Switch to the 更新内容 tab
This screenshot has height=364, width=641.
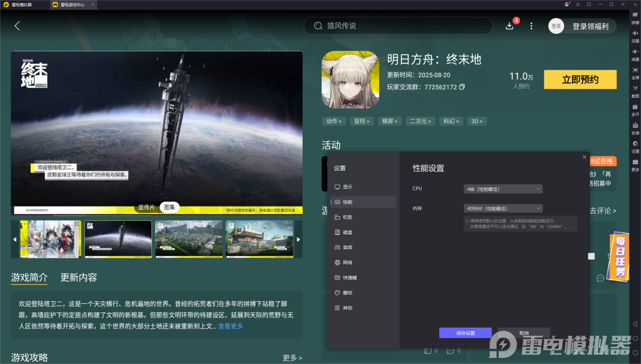coord(79,277)
